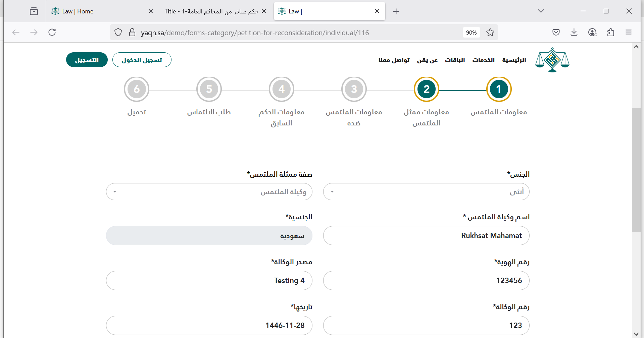Open the Firefox account profile icon
Image resolution: width=644 pixels, height=338 pixels.
coord(592,33)
